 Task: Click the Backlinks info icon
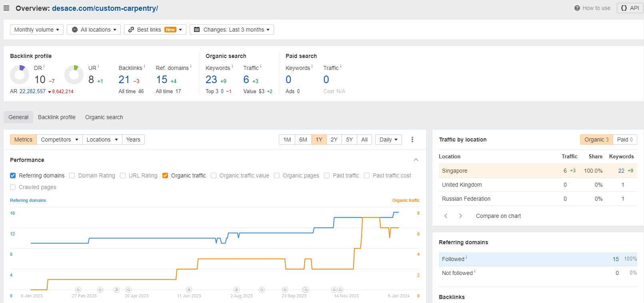click(x=144, y=66)
